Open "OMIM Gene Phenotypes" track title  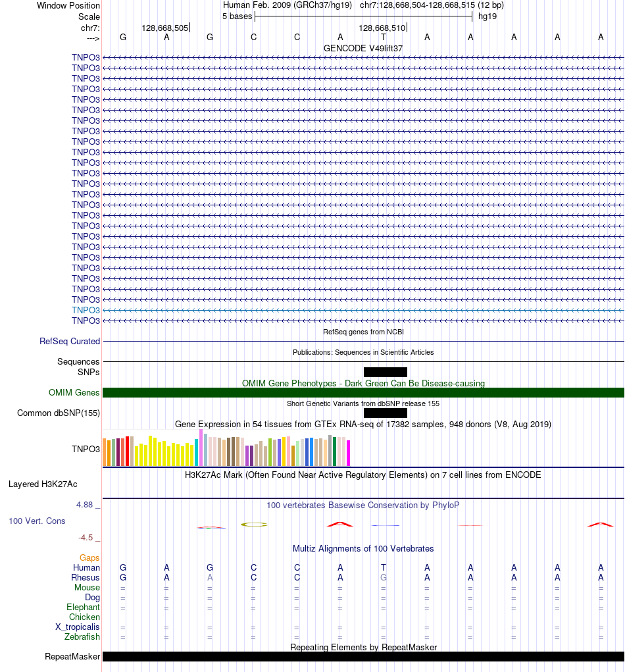[x=363, y=383]
